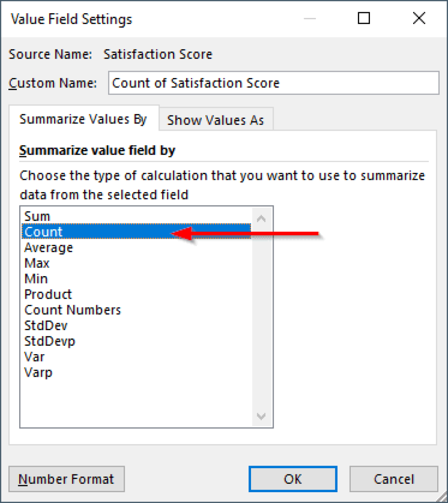This screenshot has width=448, height=503.
Task: Switch to the Show Values As tab
Action: point(216,119)
